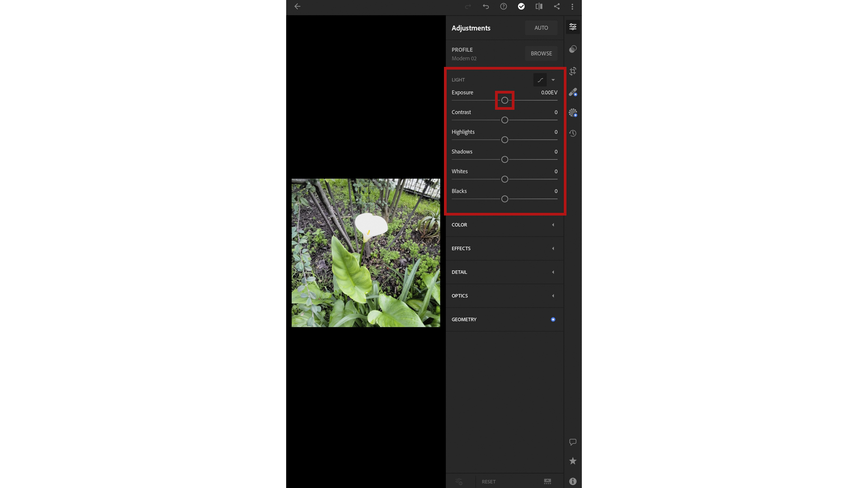
Task: Click the AUTO button
Action: pyautogui.click(x=541, y=28)
